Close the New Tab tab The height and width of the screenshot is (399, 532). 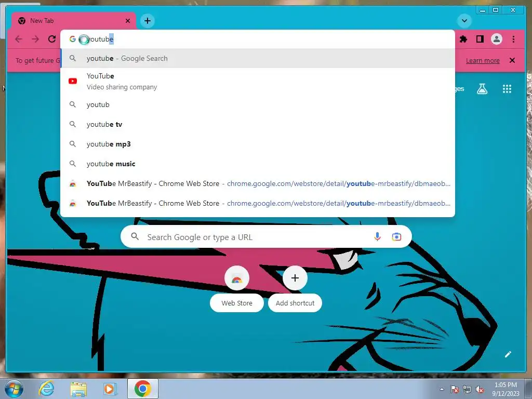coord(128,21)
